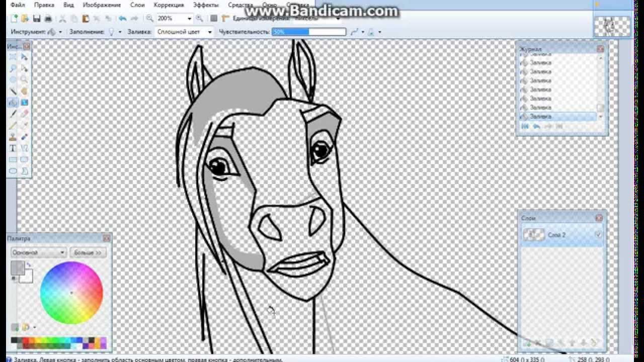
Task: Select the Gradient tool in toolbox
Action: click(24, 103)
